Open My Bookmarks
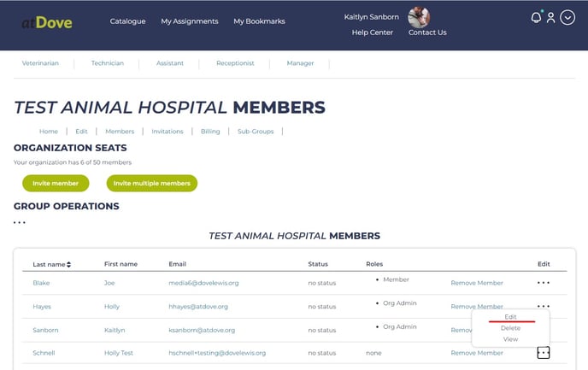The height and width of the screenshot is (370, 588). (x=259, y=21)
